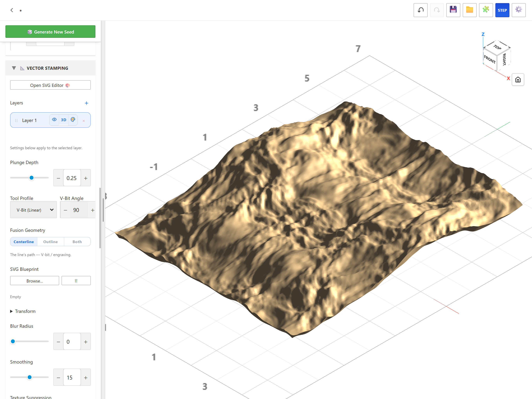The width and height of the screenshot is (532, 399).
Task: Click Generate New Seed button
Action: (x=50, y=32)
